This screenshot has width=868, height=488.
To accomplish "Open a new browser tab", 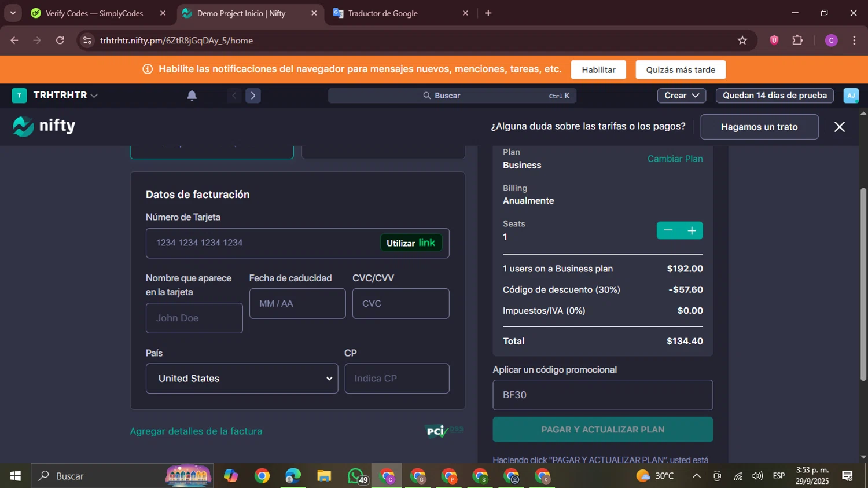I will click(488, 13).
